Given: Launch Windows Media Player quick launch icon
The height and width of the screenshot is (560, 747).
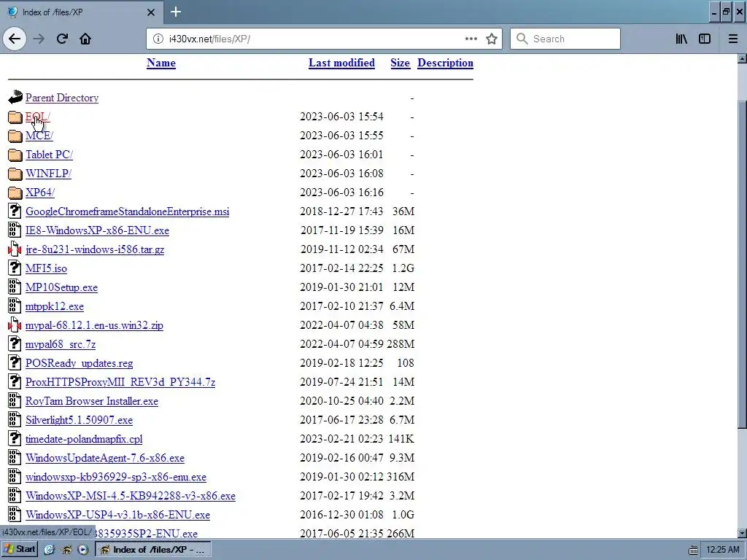Looking at the screenshot, I should coord(83,550).
